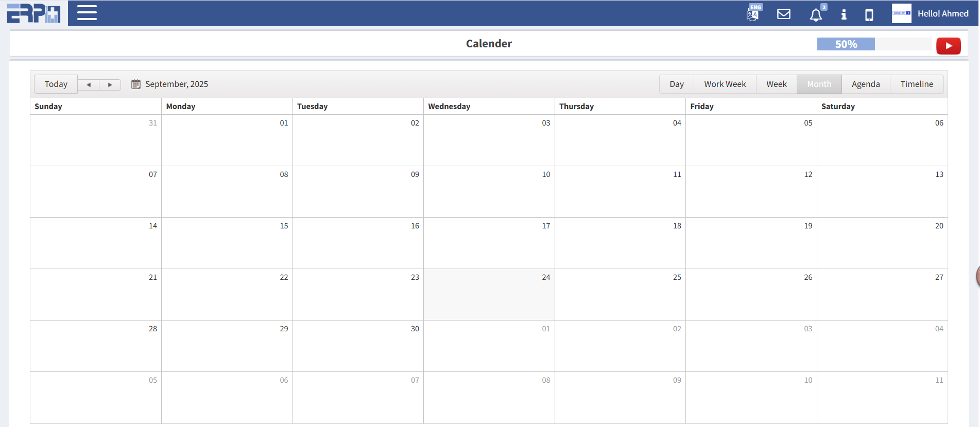Viewport: 980px width, 427px height.
Task: Show the Timeline view
Action: pyautogui.click(x=916, y=84)
